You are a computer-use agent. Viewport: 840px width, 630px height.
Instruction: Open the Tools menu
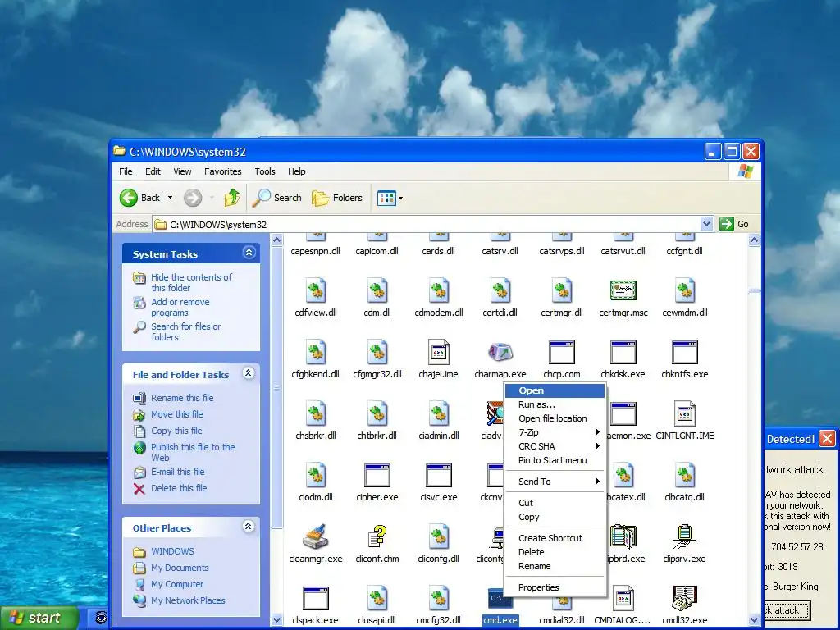click(265, 171)
